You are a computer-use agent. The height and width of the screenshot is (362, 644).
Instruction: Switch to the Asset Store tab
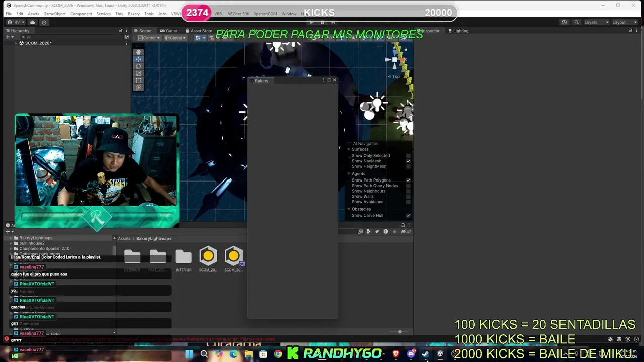(199, 31)
